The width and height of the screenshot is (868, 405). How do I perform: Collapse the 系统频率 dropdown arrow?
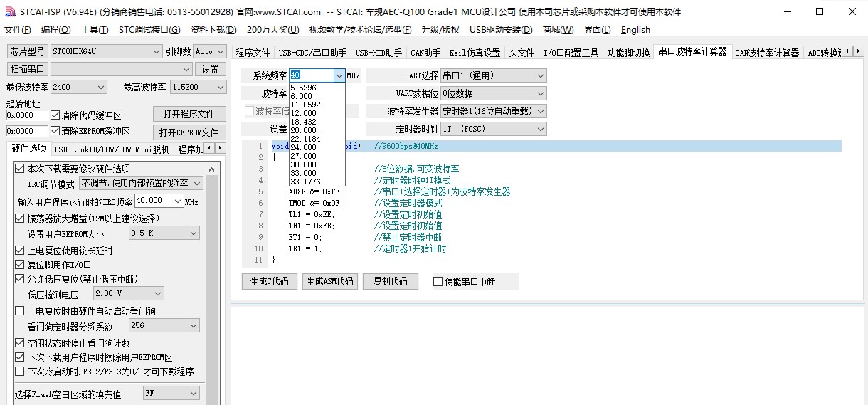point(339,75)
